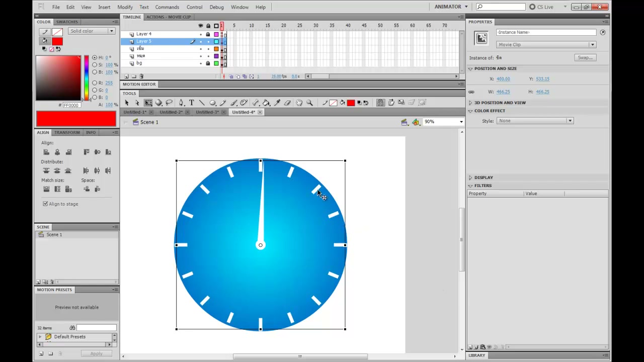
Task: Click the New Layer icon in timeline
Action: (x=126, y=76)
